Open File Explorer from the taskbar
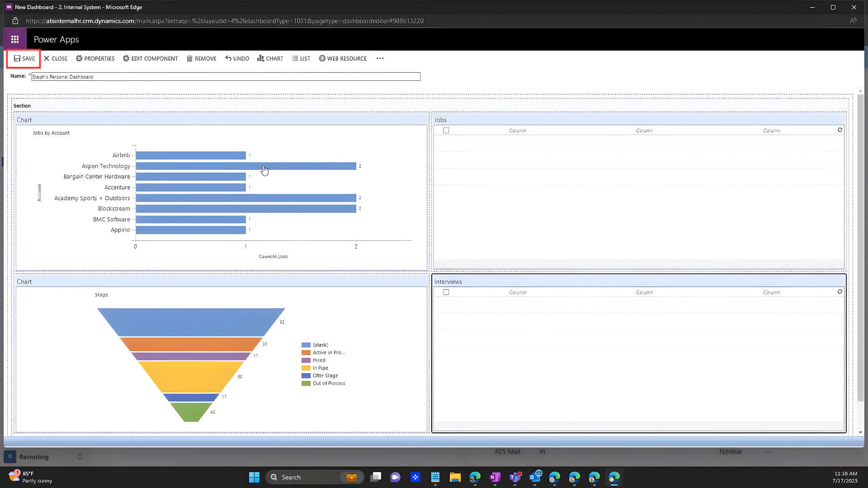Screen dimensions: 868x488 click(x=455, y=477)
